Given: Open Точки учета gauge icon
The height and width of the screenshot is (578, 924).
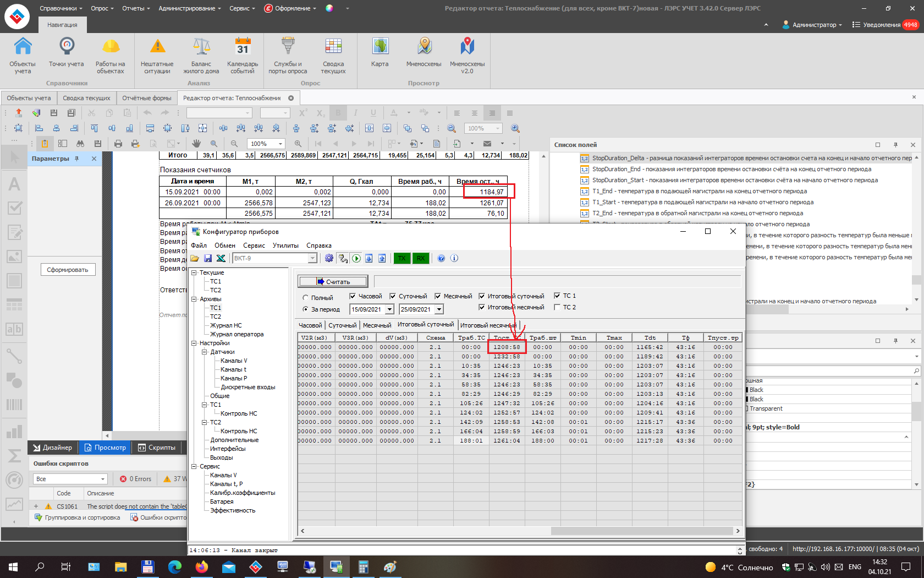Looking at the screenshot, I should 67,52.
